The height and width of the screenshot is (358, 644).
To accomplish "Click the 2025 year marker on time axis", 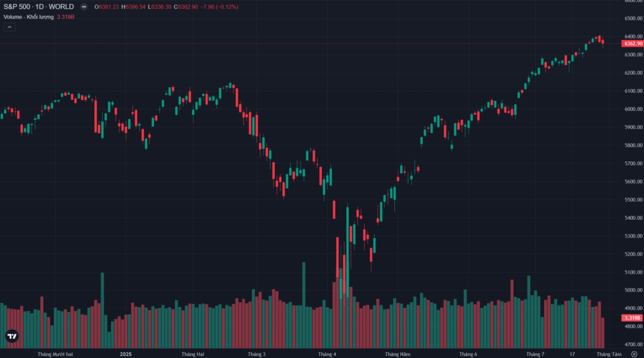I will (126, 354).
